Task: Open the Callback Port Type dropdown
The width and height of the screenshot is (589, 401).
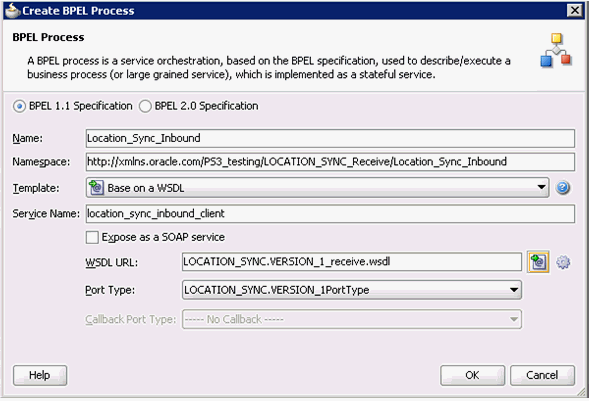Action: [x=352, y=319]
